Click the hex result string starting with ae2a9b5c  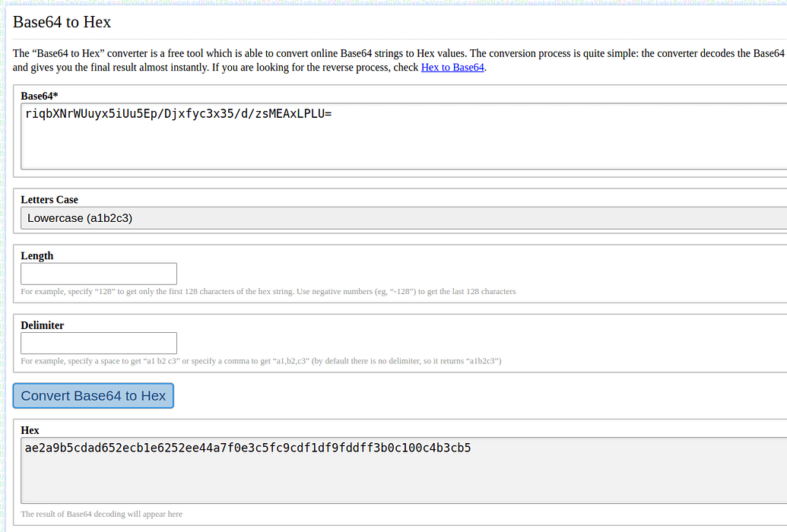pos(247,448)
